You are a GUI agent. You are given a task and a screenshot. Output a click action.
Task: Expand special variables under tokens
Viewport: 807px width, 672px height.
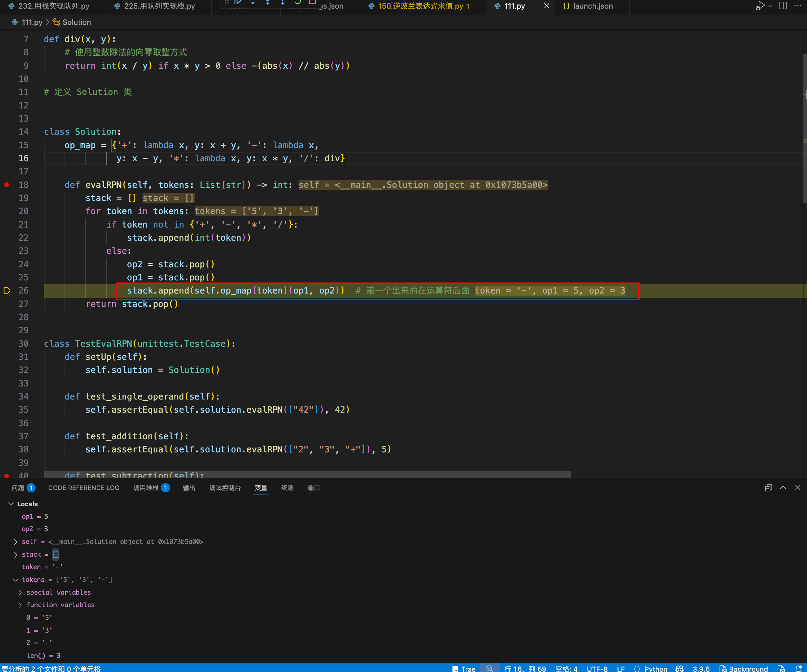click(x=20, y=593)
